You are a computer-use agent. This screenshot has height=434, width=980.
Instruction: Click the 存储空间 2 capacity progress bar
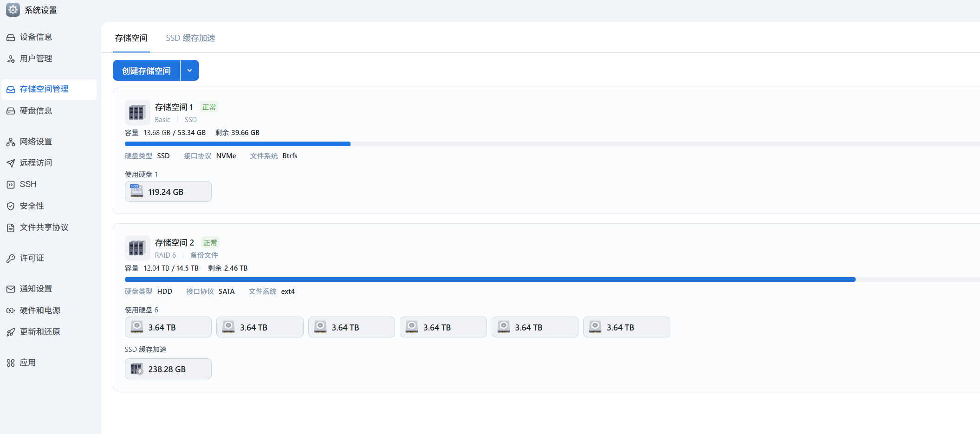point(490,279)
